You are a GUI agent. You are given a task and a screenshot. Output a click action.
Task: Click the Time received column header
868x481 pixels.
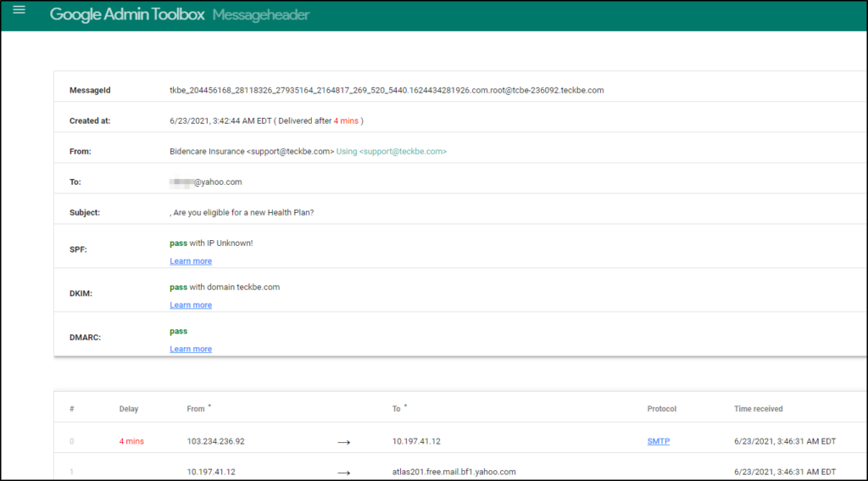pos(759,409)
